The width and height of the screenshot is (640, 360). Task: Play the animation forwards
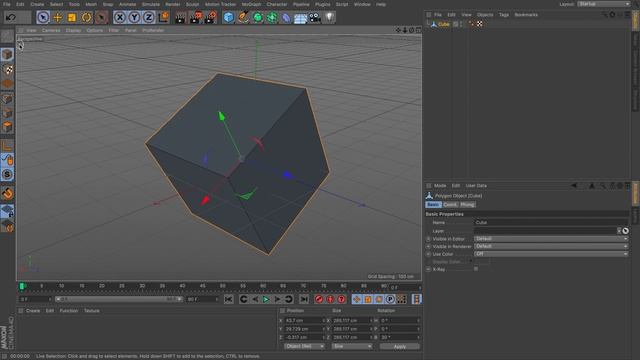pos(266,299)
